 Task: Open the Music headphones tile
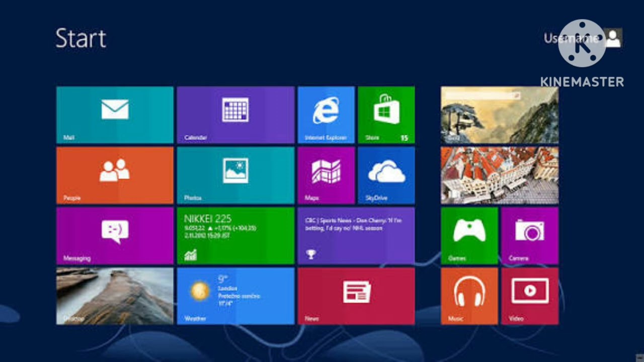469,296
